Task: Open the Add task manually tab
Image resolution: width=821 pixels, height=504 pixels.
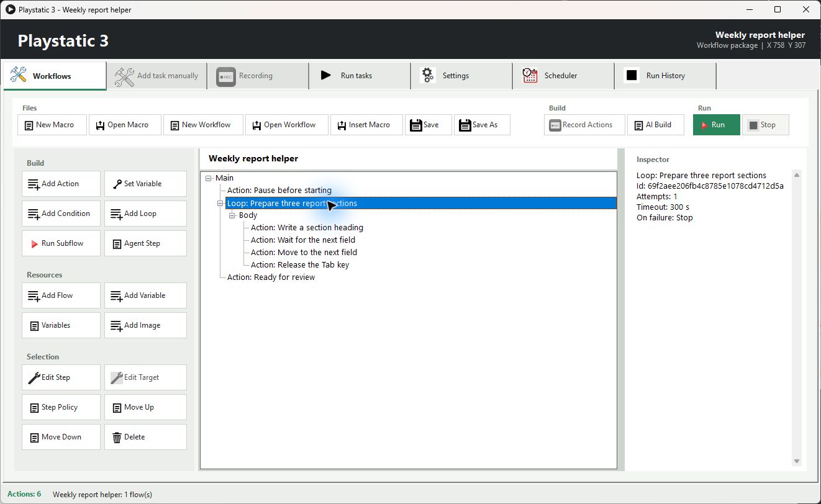Action: click(156, 76)
